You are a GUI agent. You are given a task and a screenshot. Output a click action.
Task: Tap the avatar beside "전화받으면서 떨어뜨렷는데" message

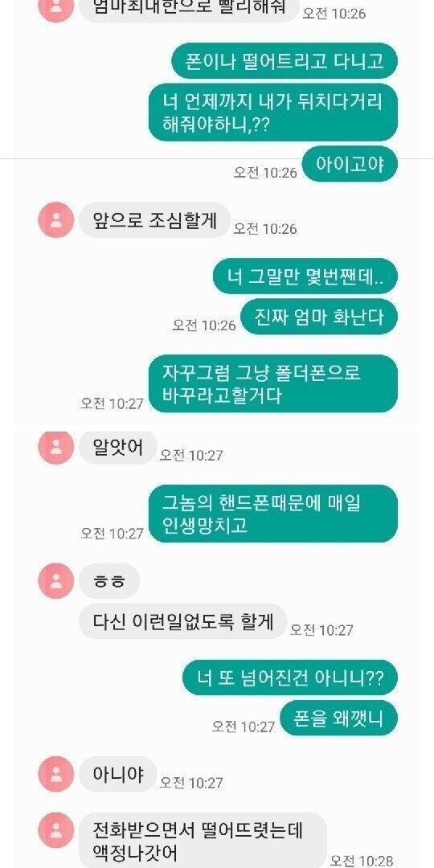[55, 830]
